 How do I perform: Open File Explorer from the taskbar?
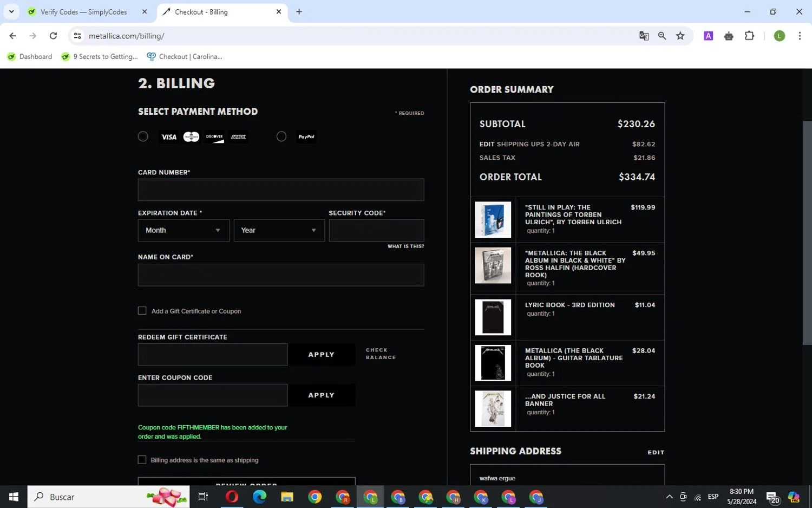287,497
